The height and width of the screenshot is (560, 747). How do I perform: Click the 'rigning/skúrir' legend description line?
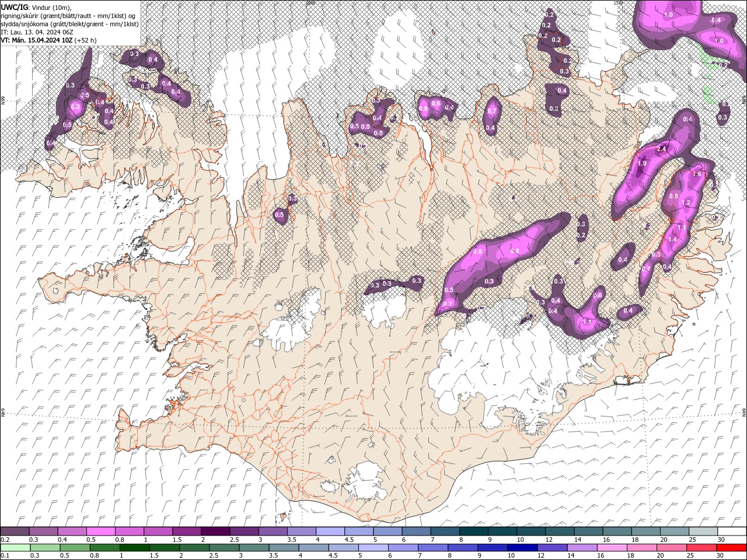click(69, 16)
